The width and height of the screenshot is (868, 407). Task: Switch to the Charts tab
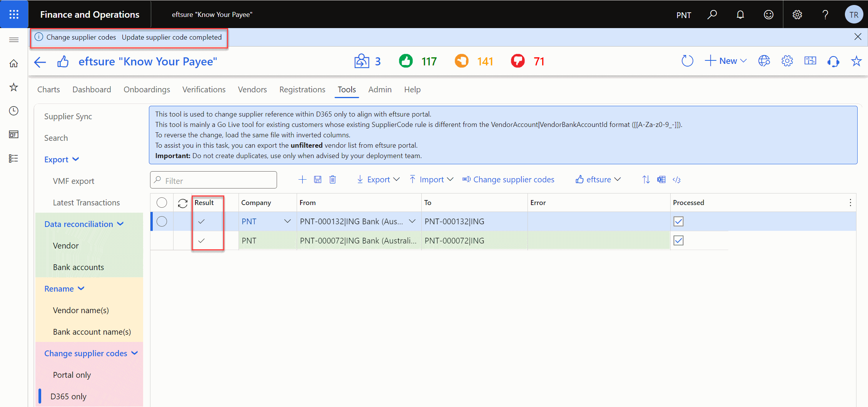click(48, 90)
